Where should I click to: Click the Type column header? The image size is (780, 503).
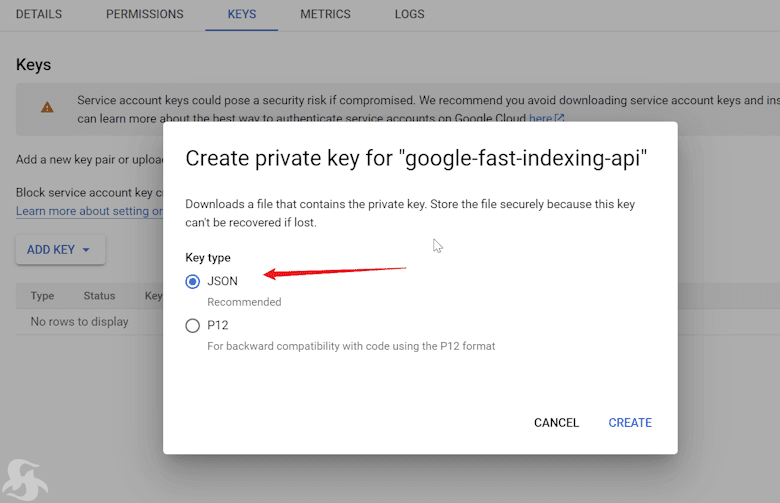[42, 296]
